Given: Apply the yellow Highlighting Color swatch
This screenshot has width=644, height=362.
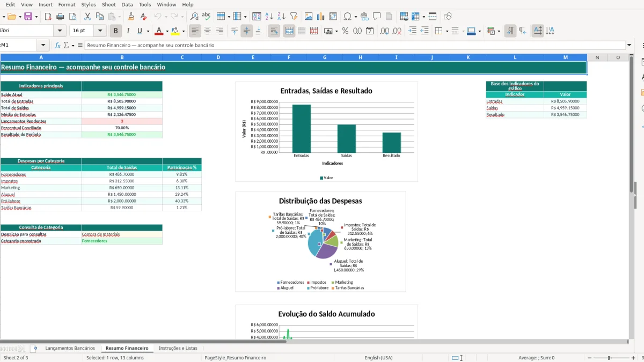Looking at the screenshot, I should click(175, 31).
